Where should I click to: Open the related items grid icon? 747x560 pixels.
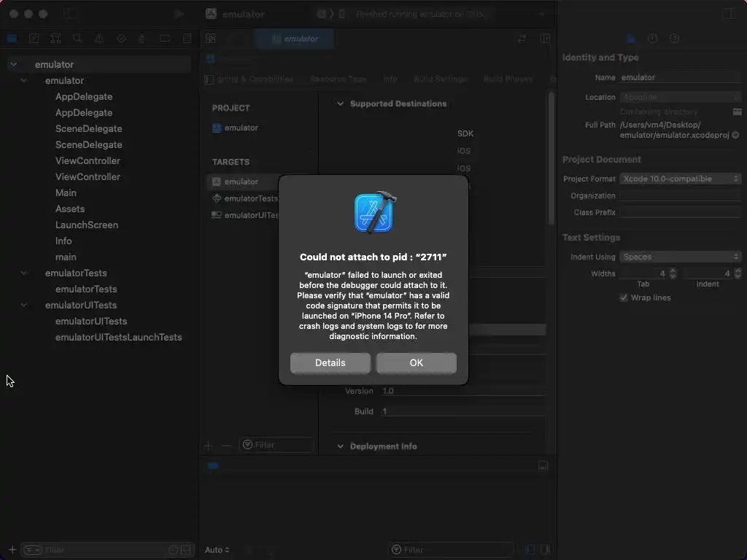(x=211, y=39)
